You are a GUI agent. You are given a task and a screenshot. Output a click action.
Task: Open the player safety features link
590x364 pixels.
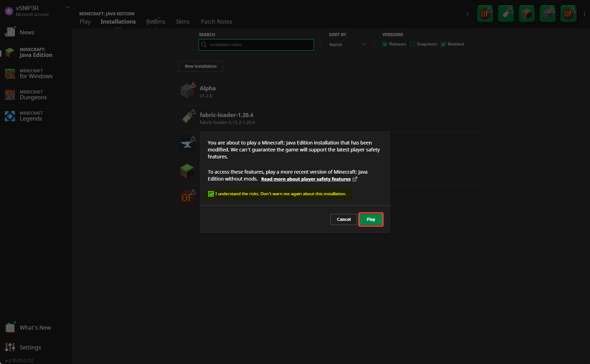click(306, 179)
